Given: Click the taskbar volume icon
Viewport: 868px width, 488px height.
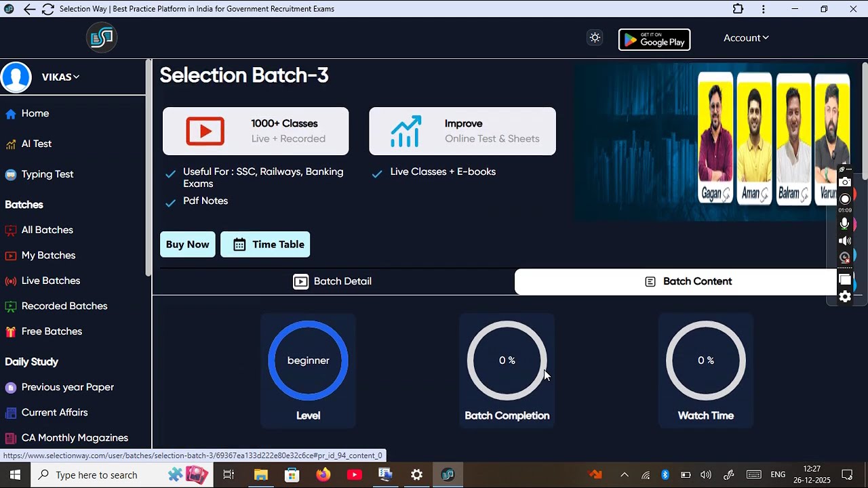Looking at the screenshot, I should (706, 474).
